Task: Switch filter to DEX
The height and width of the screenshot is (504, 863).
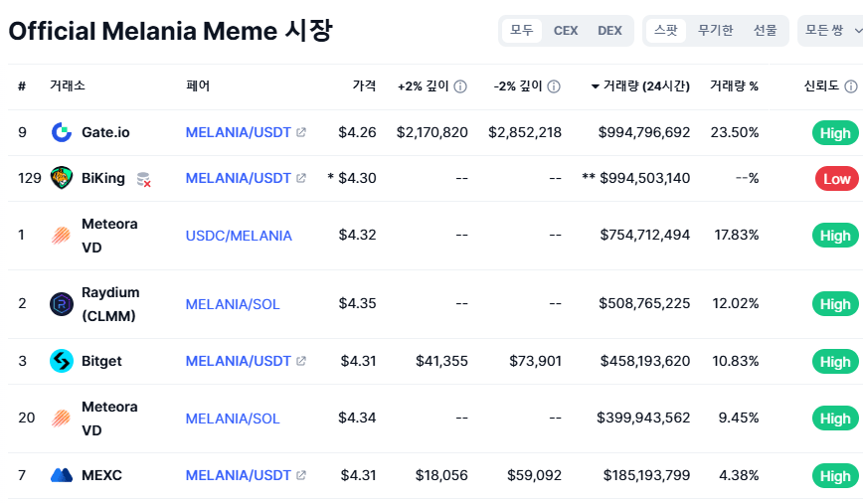Action: [x=609, y=30]
